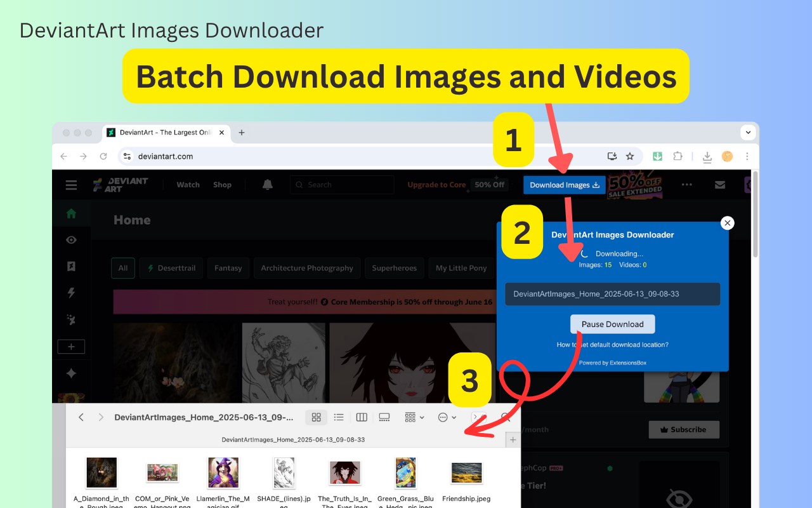Viewport: 812px width, 508px height.
Task: Open the lightning bolt sidebar icon
Action: click(x=71, y=293)
